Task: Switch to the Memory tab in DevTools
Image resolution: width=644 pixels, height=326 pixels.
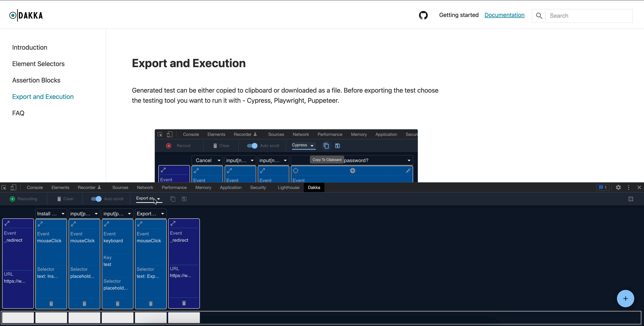Action: (203, 187)
